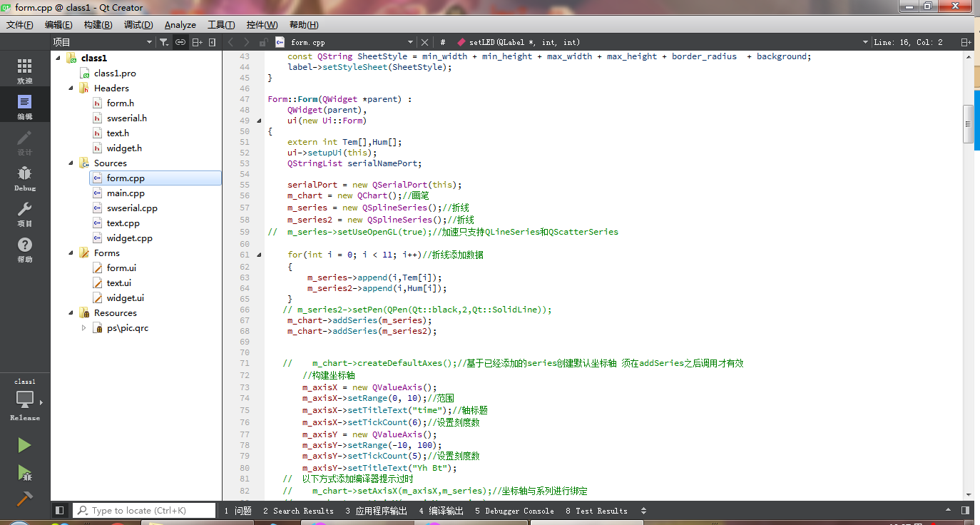Show the 1 问题 output pane
The image size is (980, 525).
238,511
